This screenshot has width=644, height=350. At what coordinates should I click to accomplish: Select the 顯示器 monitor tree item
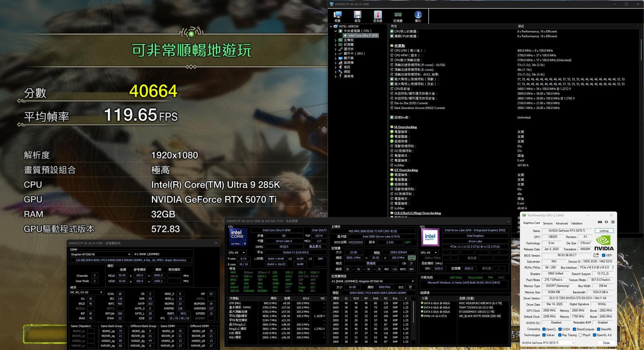click(348, 58)
